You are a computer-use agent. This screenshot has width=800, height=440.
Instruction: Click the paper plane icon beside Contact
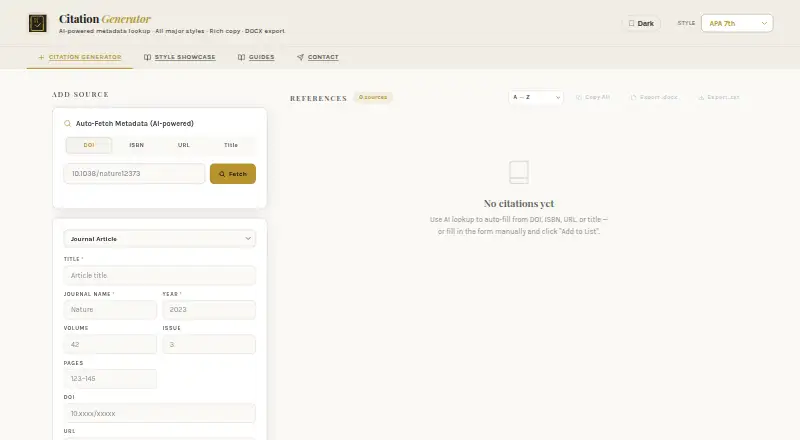pos(301,57)
